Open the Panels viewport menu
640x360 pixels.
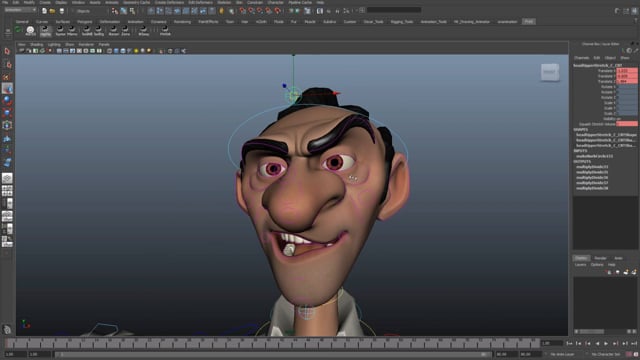pos(104,44)
